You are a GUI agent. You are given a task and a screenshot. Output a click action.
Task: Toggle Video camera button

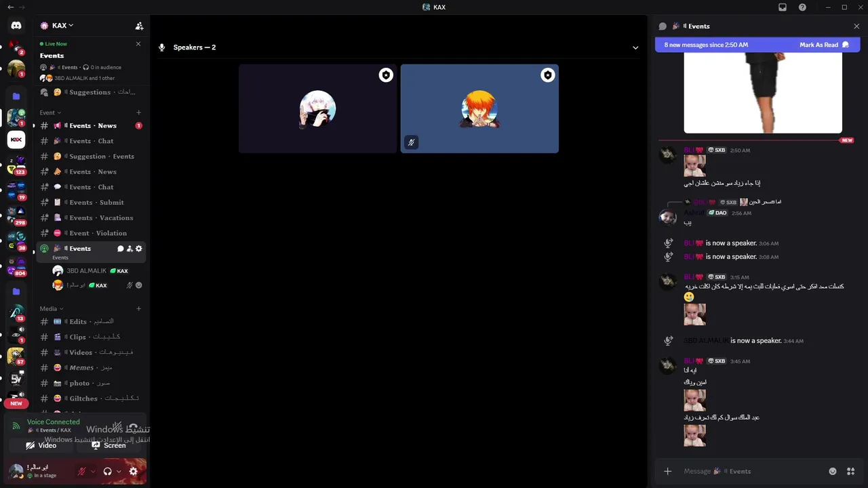41,445
